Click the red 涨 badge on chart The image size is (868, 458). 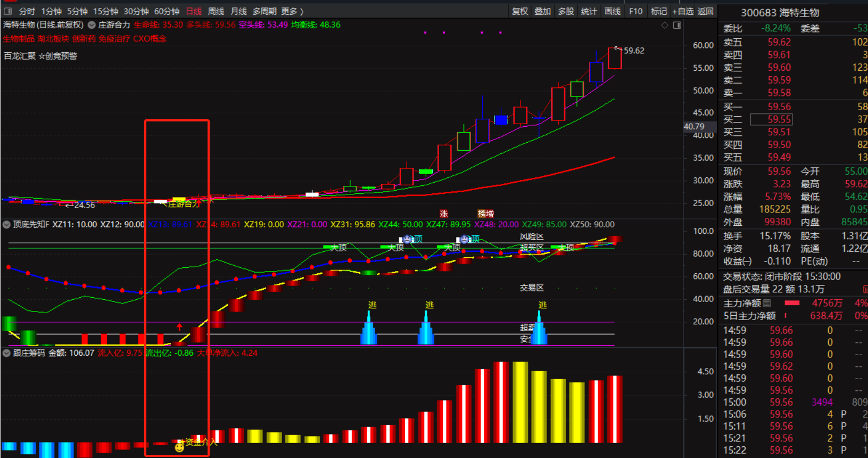click(443, 214)
